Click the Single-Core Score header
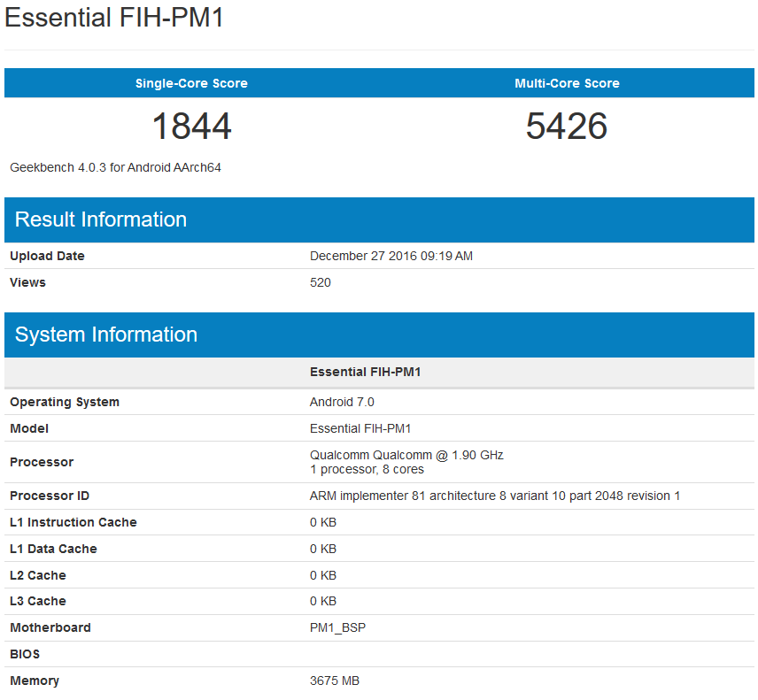Viewport: 758px width, 700px height. point(191,83)
